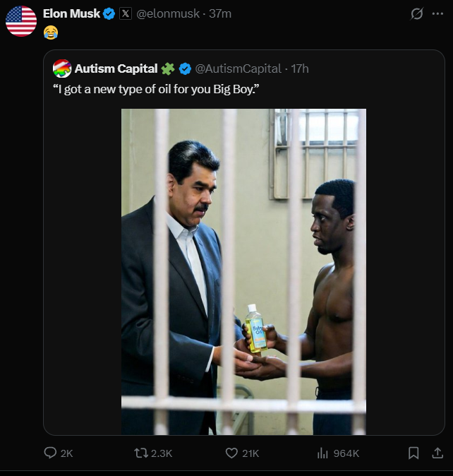453x476 pixels.
Task: Open the @elonmusk handle link
Action: 168,13
